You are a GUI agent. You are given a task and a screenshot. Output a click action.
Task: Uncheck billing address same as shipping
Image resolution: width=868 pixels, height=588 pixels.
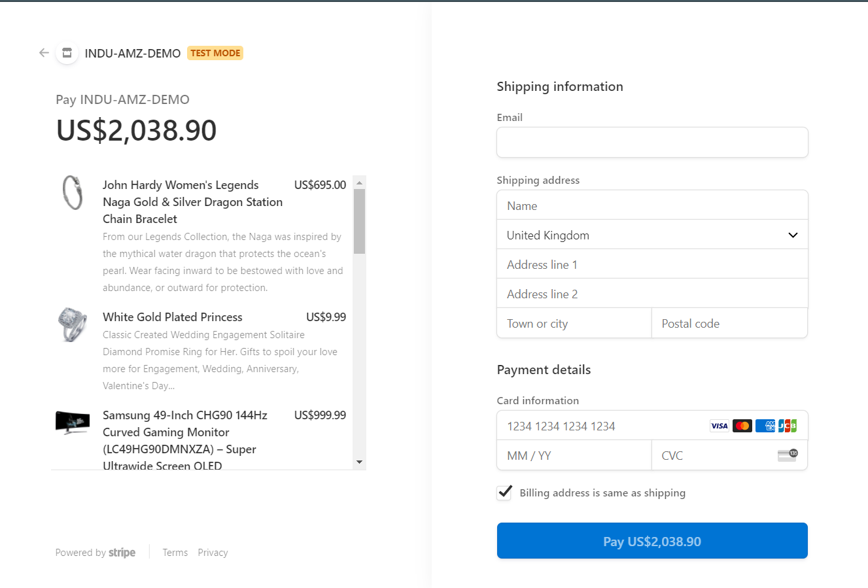point(504,493)
